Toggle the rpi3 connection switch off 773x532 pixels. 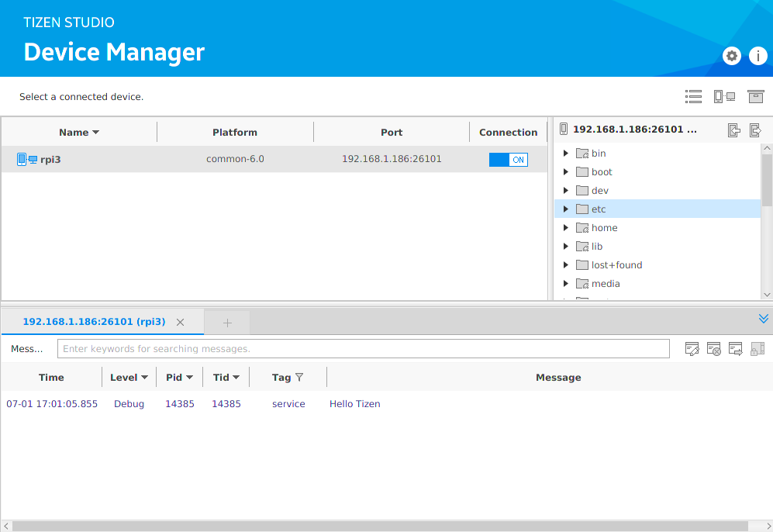coord(508,159)
